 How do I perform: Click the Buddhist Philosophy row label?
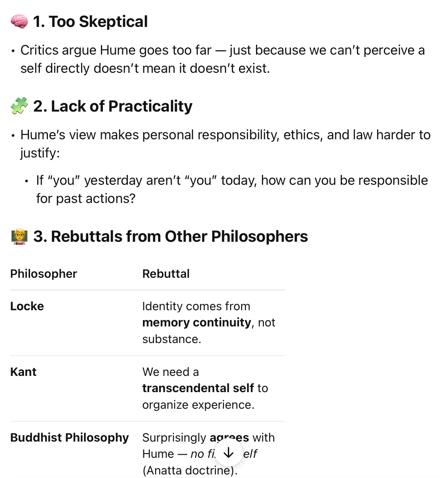70,438
